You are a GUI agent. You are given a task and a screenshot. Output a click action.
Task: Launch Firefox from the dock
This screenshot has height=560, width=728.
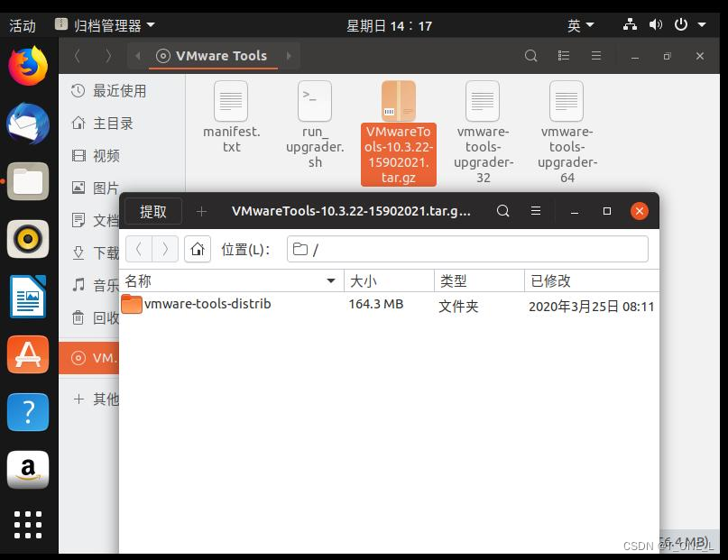tap(28, 66)
